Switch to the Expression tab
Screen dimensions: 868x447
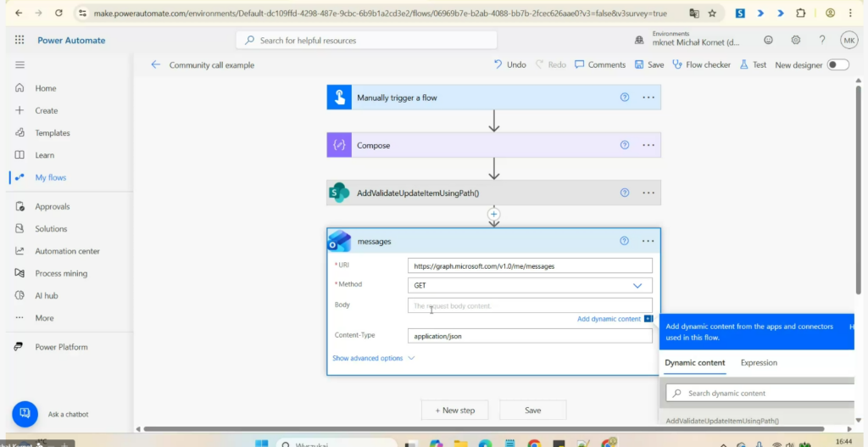tap(759, 362)
